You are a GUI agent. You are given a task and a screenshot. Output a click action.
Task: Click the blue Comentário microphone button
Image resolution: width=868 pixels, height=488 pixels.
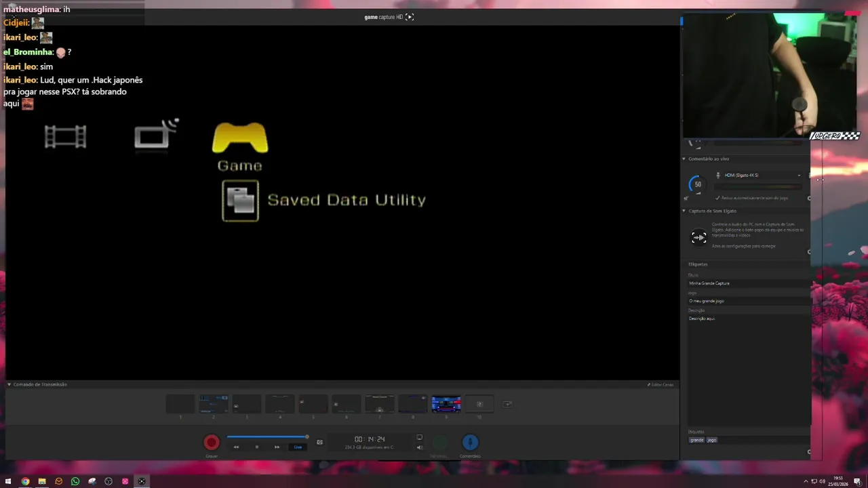[470, 443]
